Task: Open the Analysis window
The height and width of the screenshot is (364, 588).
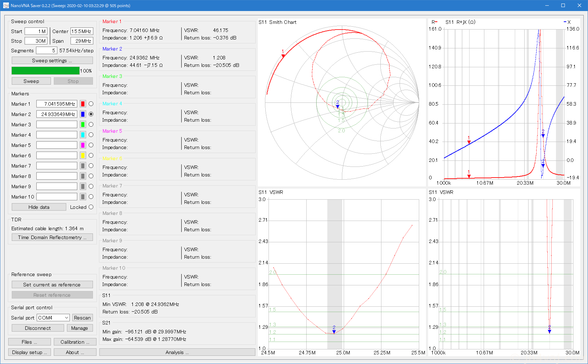Action: 177,352
